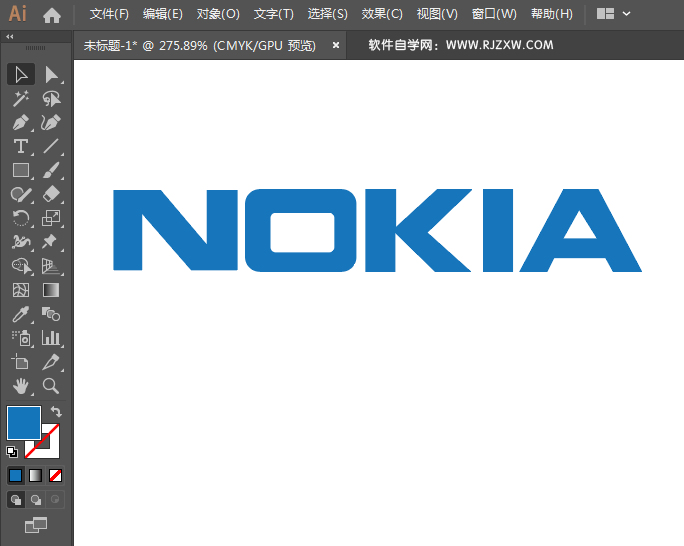684x546 pixels.
Task: Swap fill and stroke colors
Action: (x=56, y=411)
